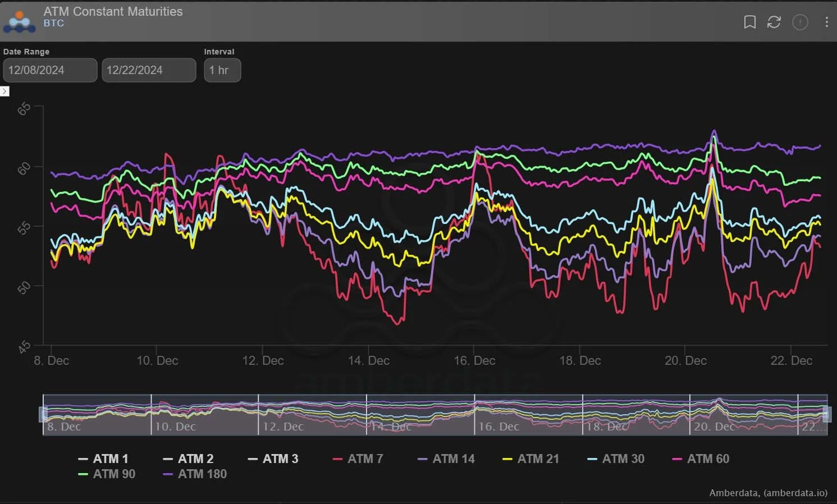Hide the ATM 180 series
Screen dimensions: 837x504
point(195,474)
